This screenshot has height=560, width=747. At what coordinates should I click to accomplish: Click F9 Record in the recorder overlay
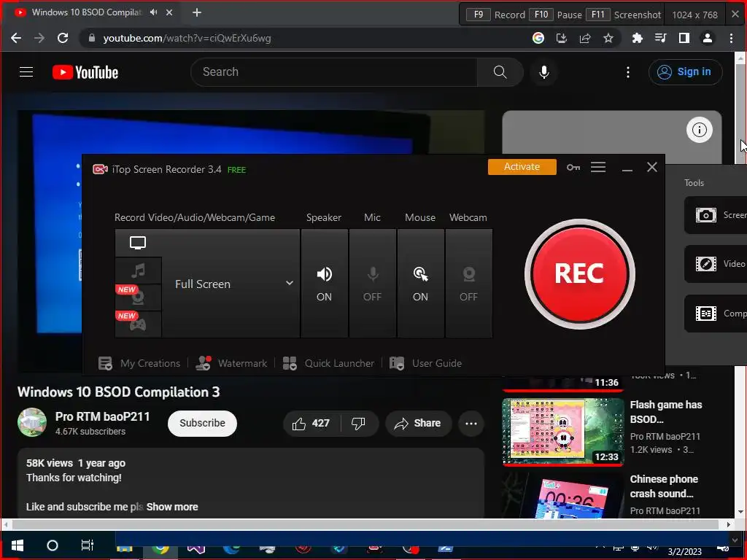click(x=495, y=15)
